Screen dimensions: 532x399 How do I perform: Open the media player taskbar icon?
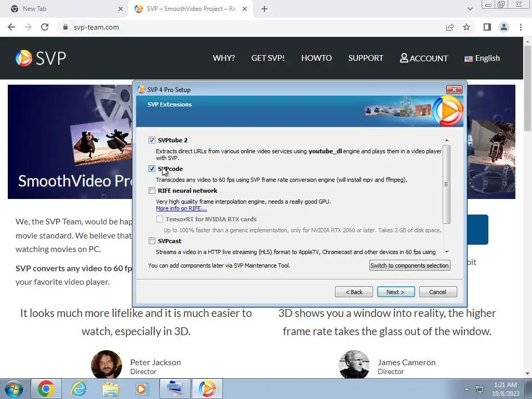point(142,389)
